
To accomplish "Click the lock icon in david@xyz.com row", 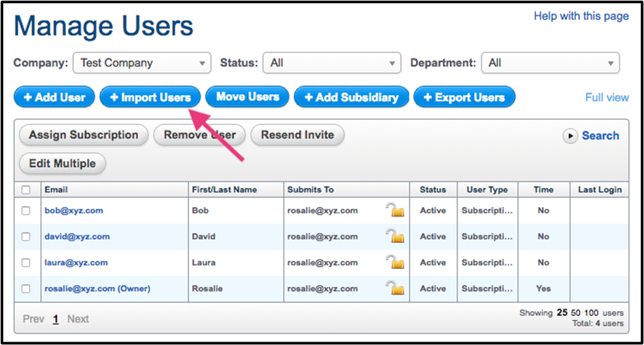I will pyautogui.click(x=395, y=236).
